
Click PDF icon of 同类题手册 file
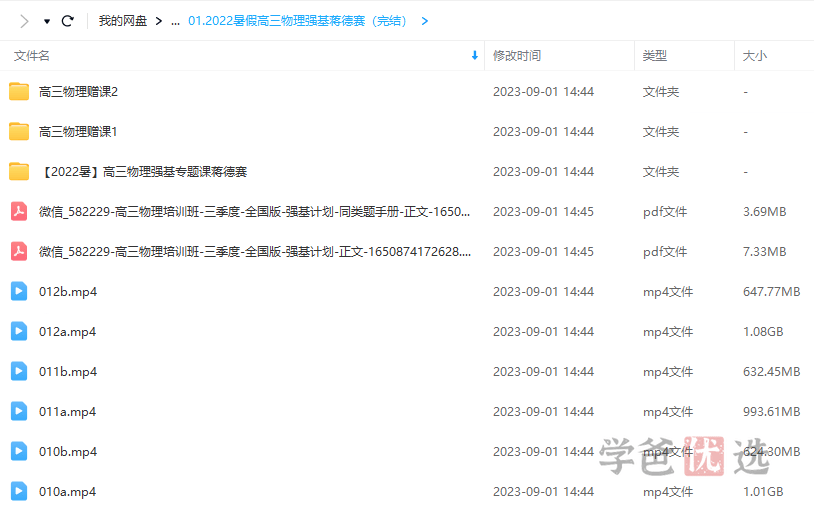point(19,211)
